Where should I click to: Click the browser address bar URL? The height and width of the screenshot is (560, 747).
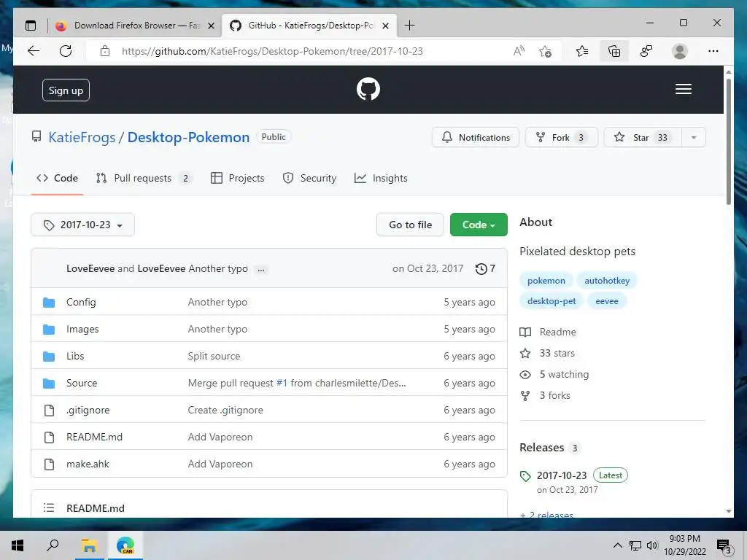272,51
